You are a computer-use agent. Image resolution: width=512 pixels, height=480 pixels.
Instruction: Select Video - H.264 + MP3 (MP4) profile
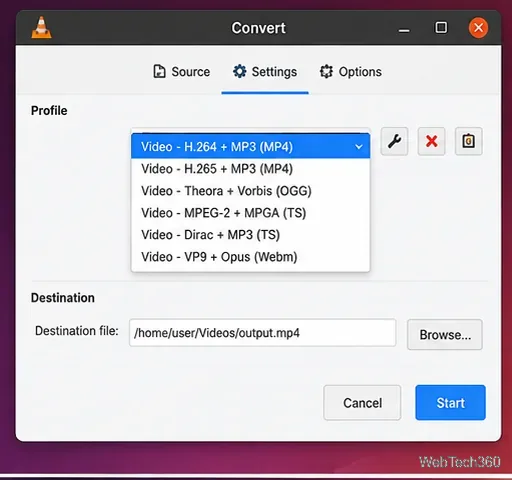(x=250, y=147)
